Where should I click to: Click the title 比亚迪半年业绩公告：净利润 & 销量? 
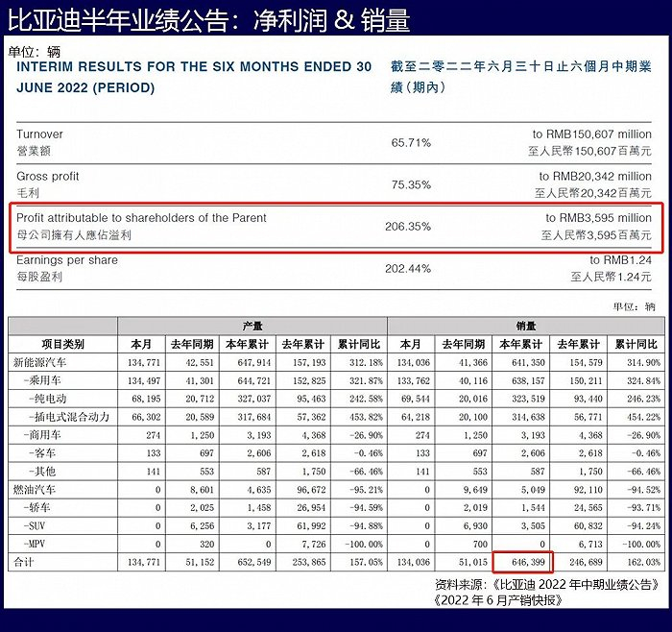click(209, 20)
